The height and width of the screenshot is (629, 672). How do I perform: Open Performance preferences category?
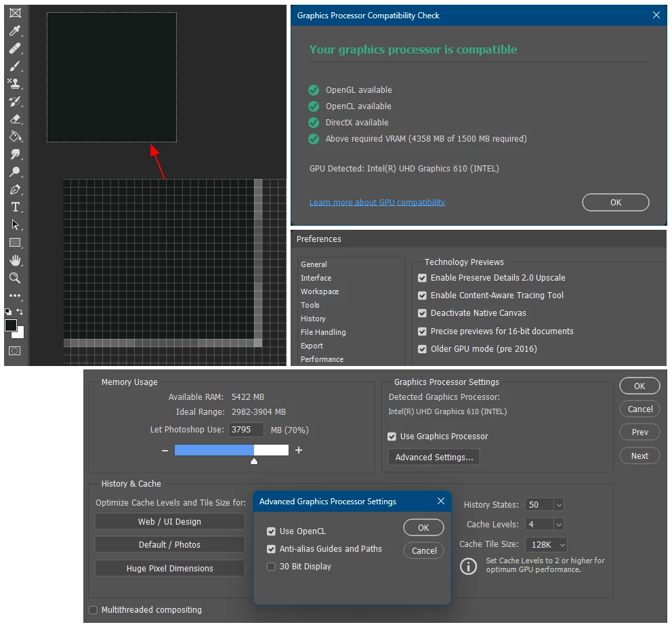(322, 359)
